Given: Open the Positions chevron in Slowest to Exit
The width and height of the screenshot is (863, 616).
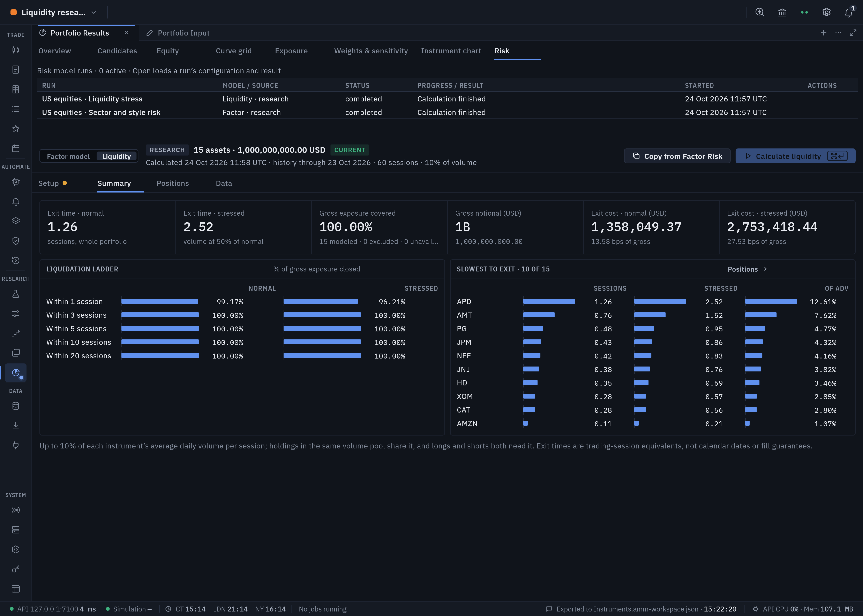Looking at the screenshot, I should click(748, 269).
